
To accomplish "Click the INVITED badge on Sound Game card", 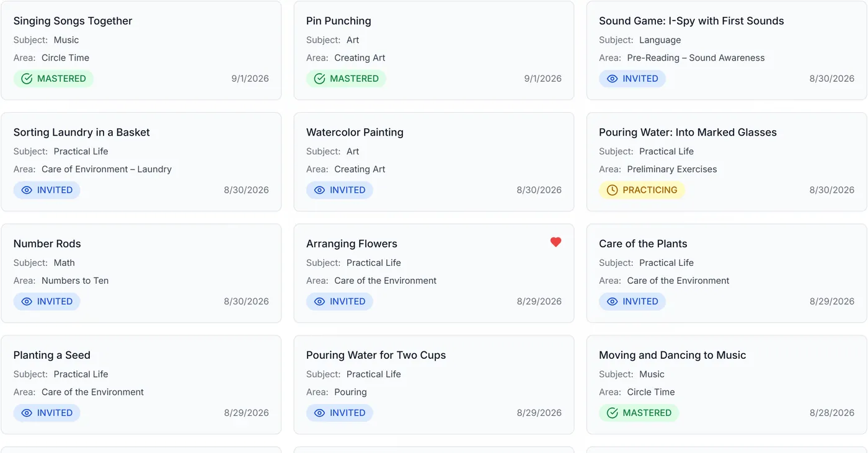I will pos(632,79).
